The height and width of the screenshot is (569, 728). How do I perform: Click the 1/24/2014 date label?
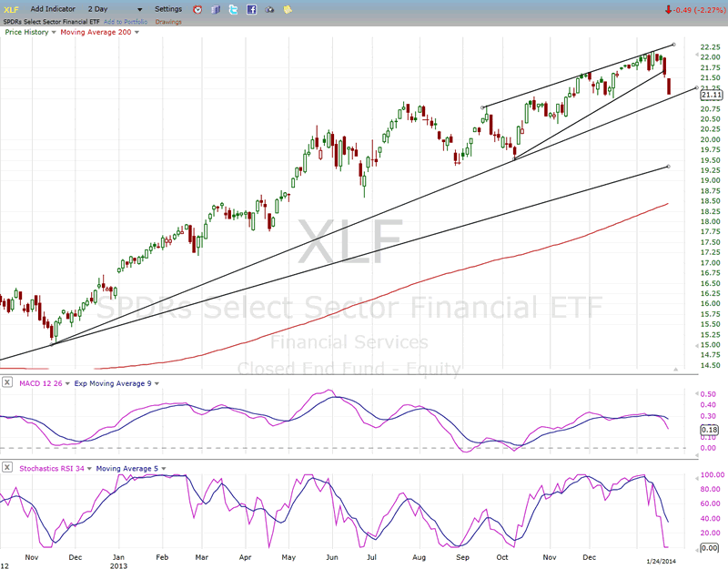click(662, 562)
